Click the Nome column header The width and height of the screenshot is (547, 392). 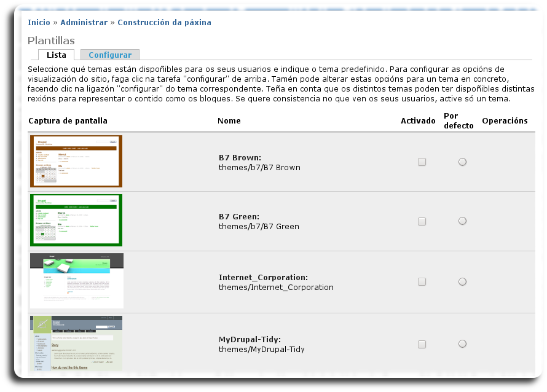tap(229, 121)
